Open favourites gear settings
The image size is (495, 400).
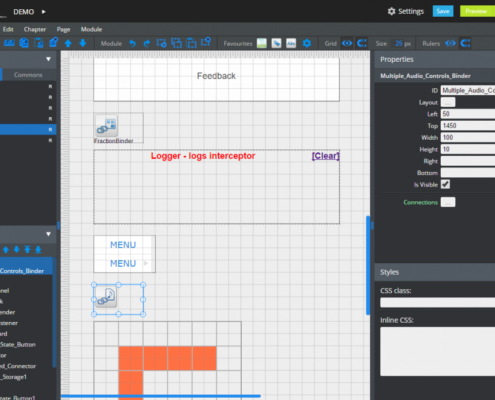307,43
